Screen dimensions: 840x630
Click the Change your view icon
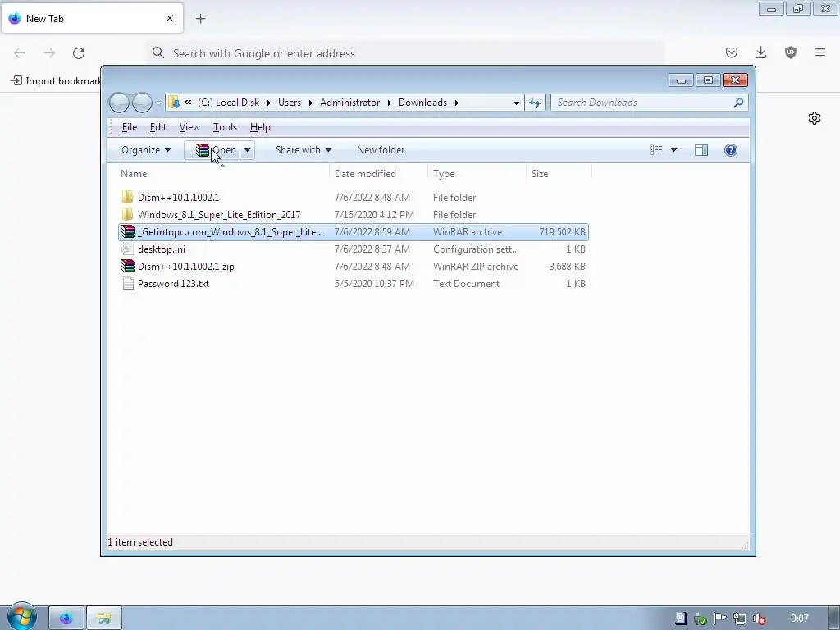click(656, 150)
